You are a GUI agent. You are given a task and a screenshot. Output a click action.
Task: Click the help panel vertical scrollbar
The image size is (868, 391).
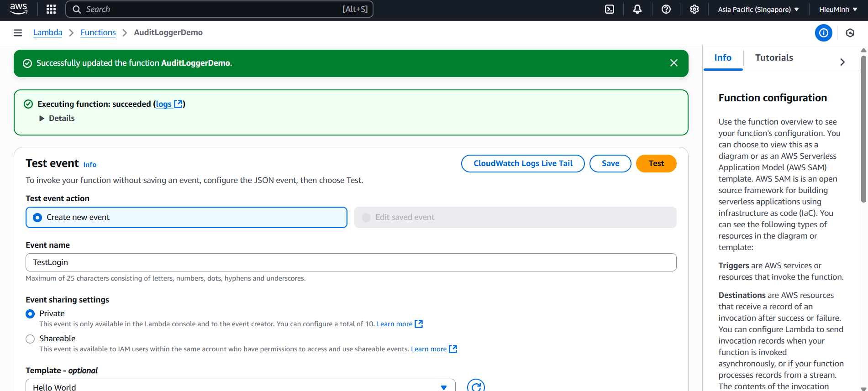(863, 129)
